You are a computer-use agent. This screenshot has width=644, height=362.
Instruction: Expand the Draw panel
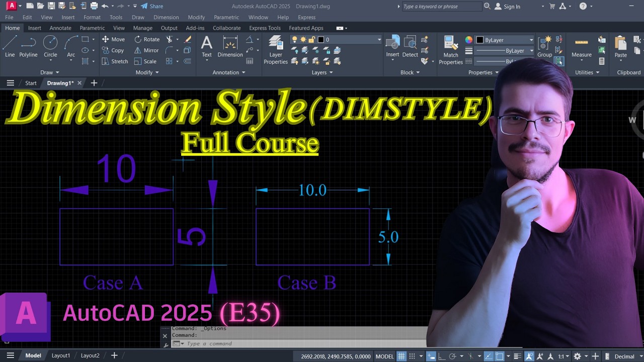pos(50,72)
